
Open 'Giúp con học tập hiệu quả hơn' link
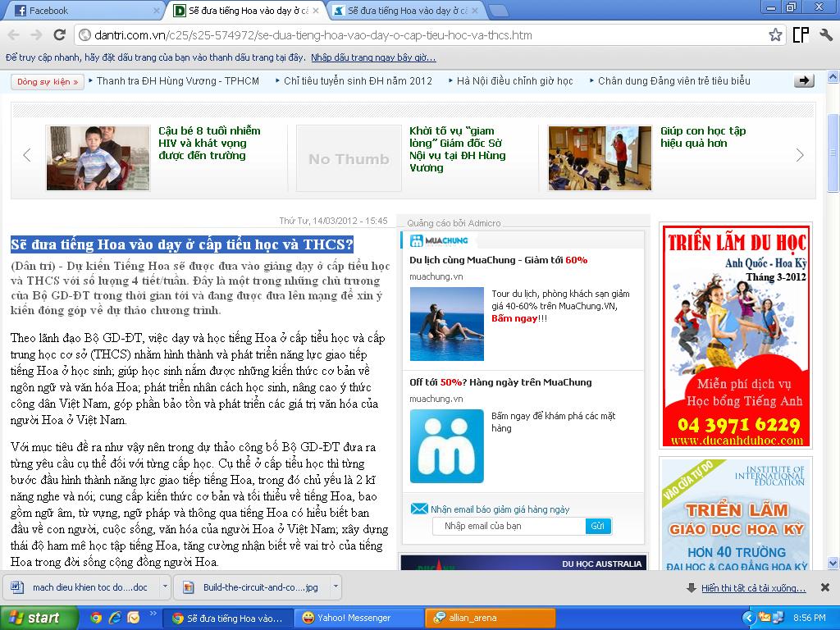click(x=703, y=137)
